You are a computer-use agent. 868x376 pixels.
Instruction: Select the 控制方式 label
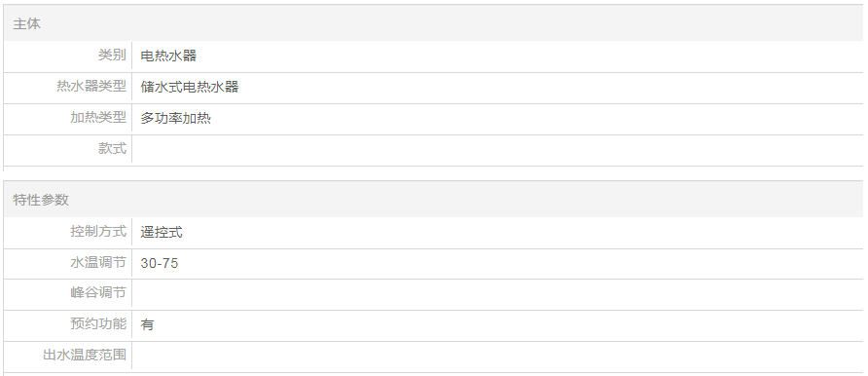[98, 231]
